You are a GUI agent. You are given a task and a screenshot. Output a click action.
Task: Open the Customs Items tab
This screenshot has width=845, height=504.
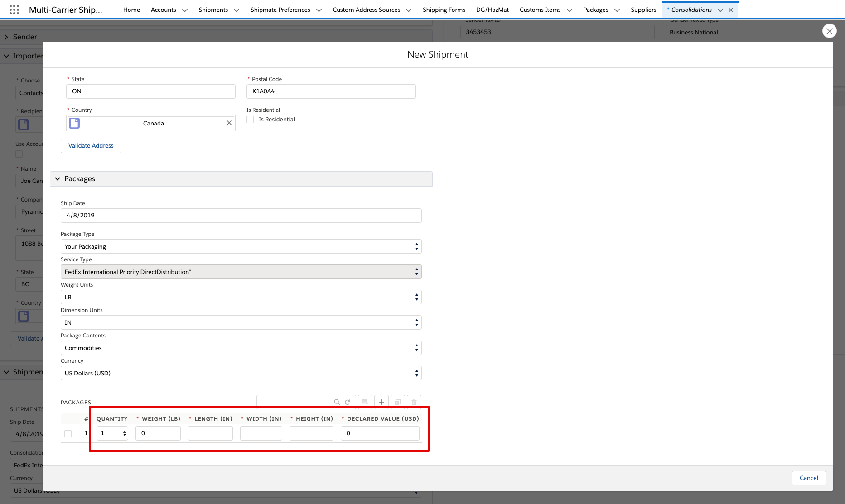(x=540, y=10)
